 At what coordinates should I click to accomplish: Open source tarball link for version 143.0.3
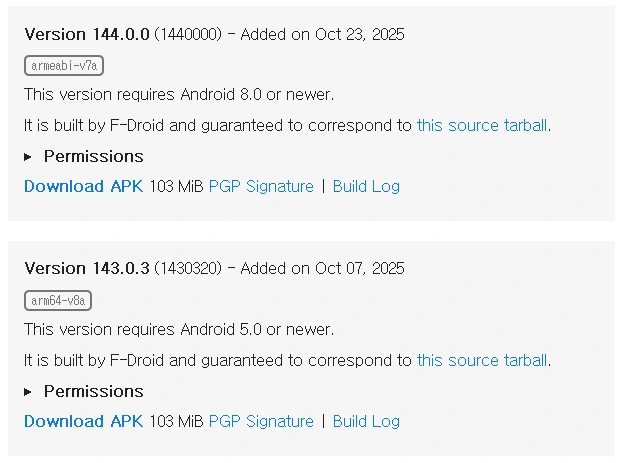[482, 360]
